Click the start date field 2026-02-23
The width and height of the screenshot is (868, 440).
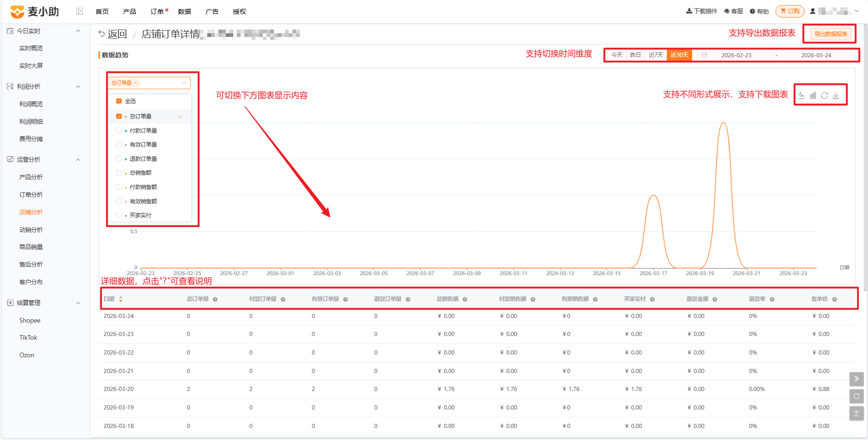click(736, 55)
